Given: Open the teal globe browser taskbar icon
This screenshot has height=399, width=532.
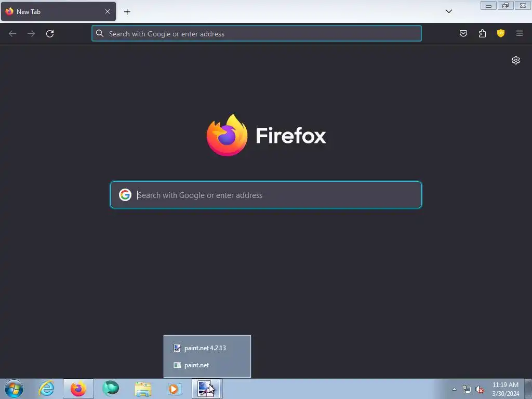Looking at the screenshot, I should point(111,389).
